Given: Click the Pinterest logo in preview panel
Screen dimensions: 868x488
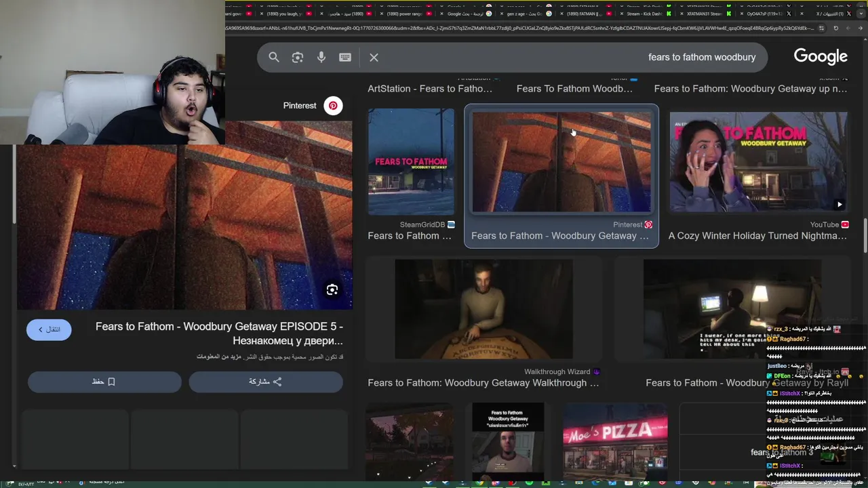Looking at the screenshot, I should click(x=333, y=106).
